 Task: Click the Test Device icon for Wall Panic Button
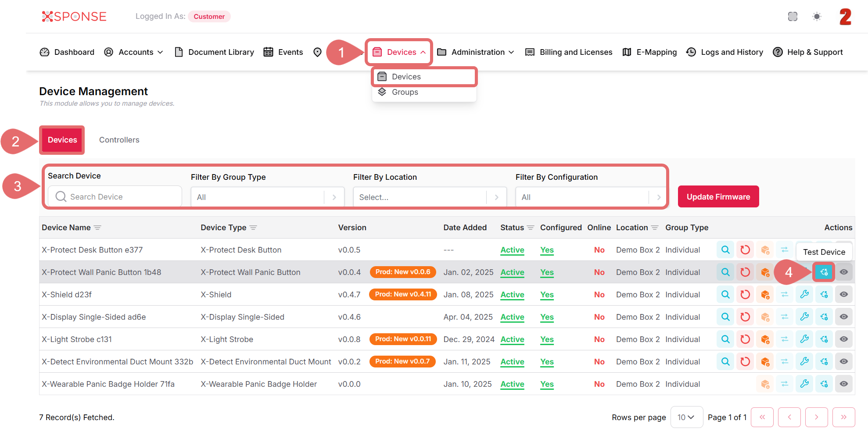point(824,272)
